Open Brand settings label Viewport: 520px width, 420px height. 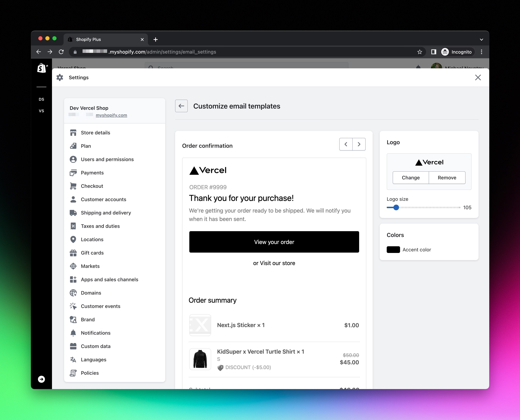click(88, 319)
